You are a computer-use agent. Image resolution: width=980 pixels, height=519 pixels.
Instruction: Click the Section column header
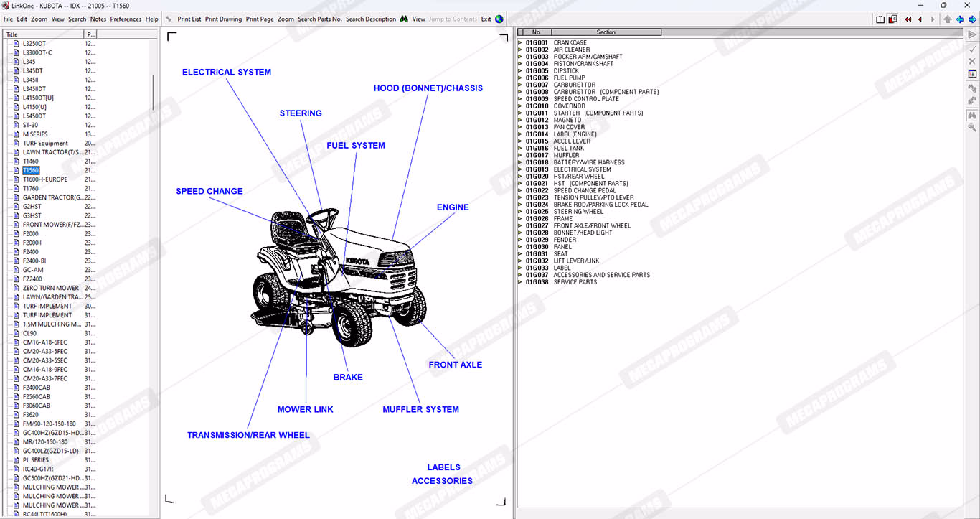click(606, 32)
